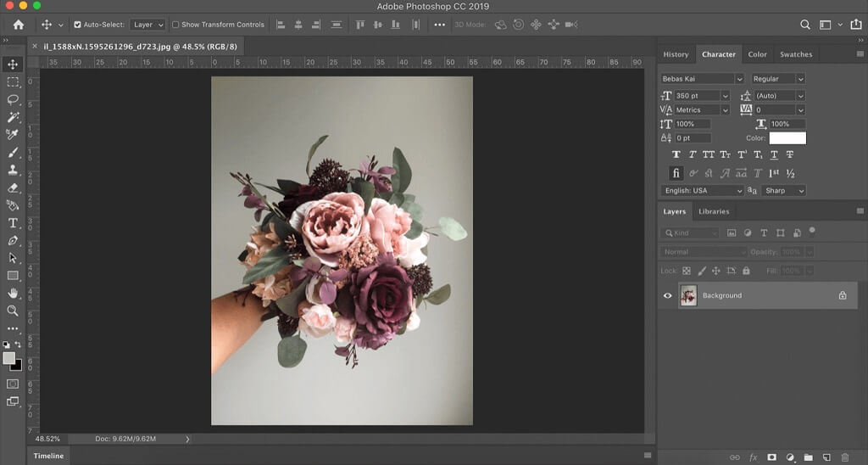Open layer styles fx icon
Viewport: 868px width, 465px height.
[x=754, y=457]
